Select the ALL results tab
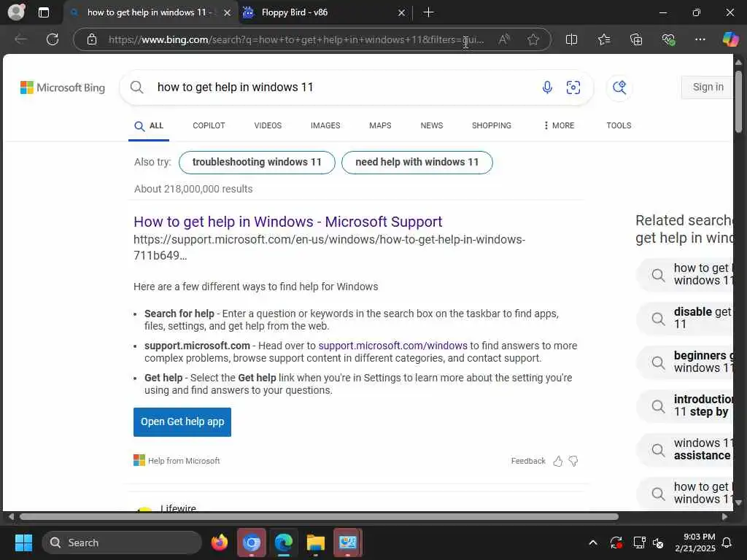The width and height of the screenshot is (747, 560). pos(149,125)
